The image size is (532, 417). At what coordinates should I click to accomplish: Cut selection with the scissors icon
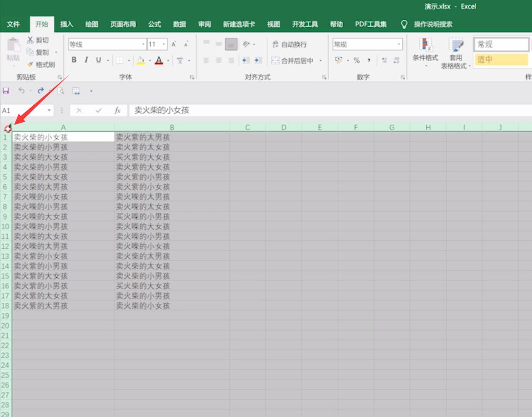[x=31, y=40]
